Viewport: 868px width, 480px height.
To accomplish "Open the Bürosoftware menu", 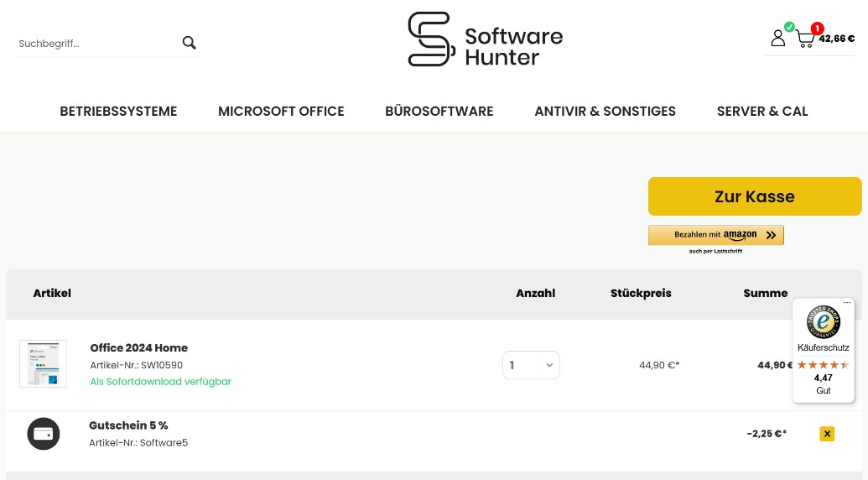I will coord(439,112).
